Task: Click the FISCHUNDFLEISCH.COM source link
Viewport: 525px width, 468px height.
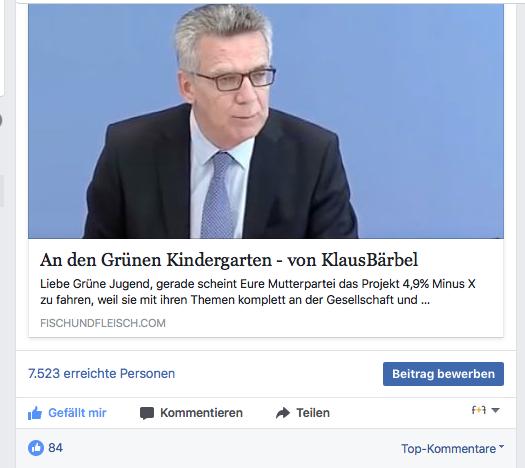Action: tap(103, 323)
